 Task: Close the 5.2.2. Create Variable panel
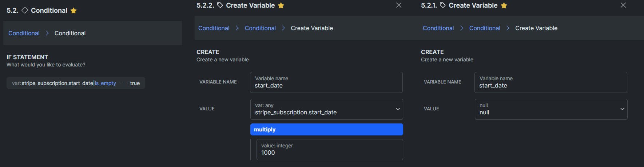[x=399, y=5]
